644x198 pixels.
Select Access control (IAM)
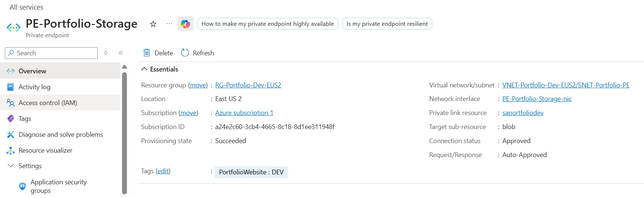click(x=48, y=103)
